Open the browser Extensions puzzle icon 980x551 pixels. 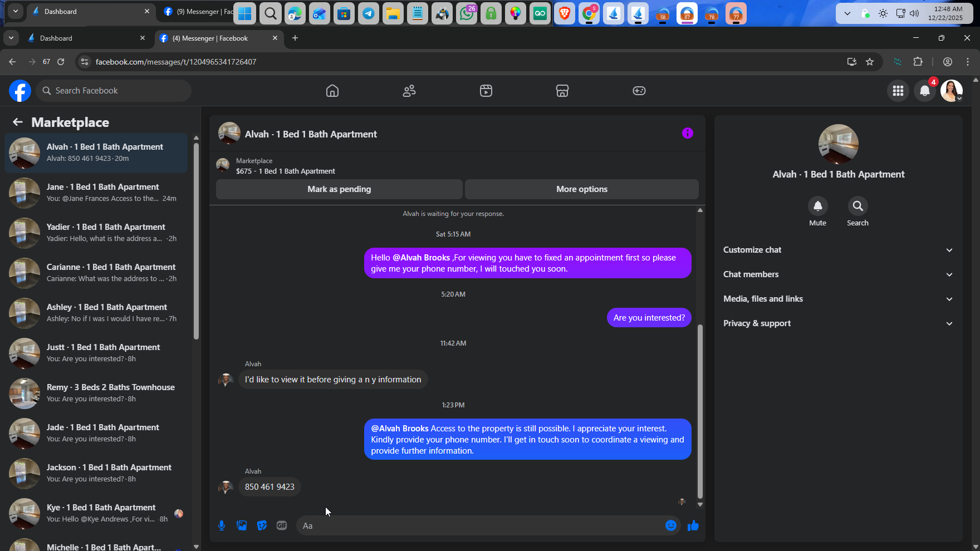[918, 62]
